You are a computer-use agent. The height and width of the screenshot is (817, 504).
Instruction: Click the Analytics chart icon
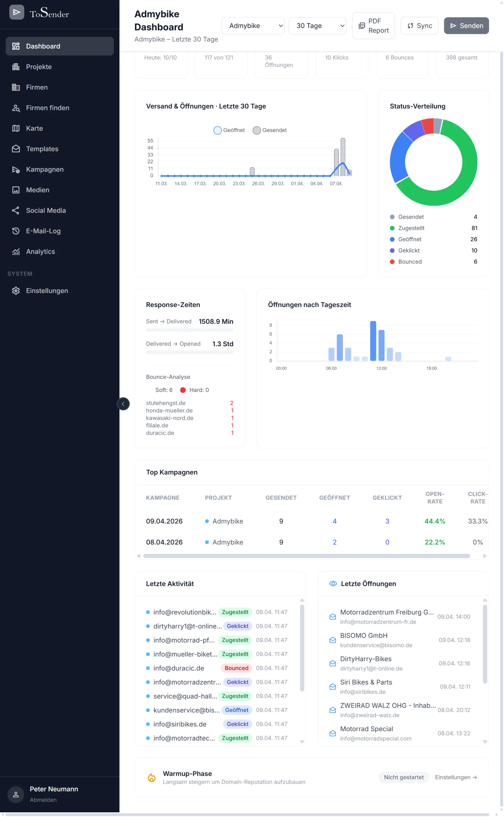point(16,252)
